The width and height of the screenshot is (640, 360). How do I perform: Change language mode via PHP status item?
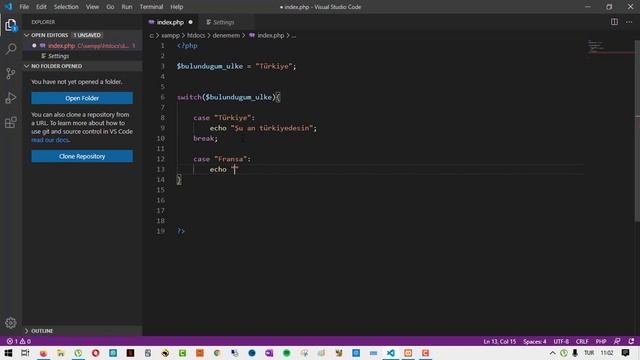click(601, 341)
